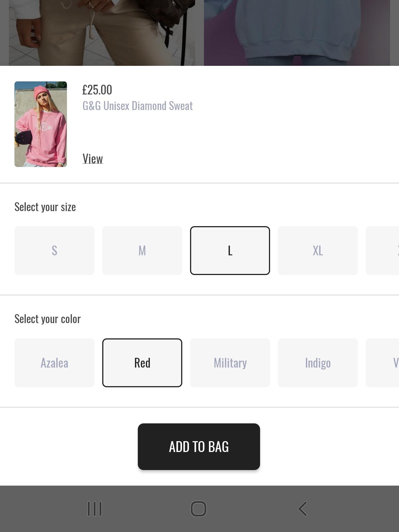Tap the Android recent apps icon
This screenshot has height=532, width=399.
click(94, 509)
